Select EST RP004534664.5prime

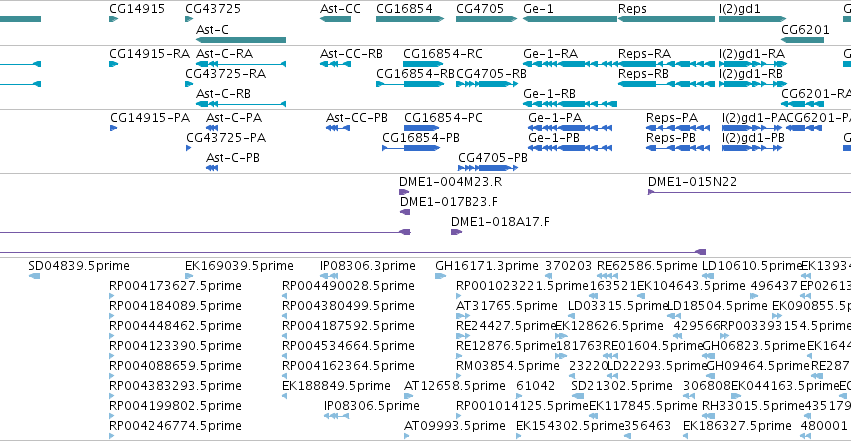[x=348, y=346]
